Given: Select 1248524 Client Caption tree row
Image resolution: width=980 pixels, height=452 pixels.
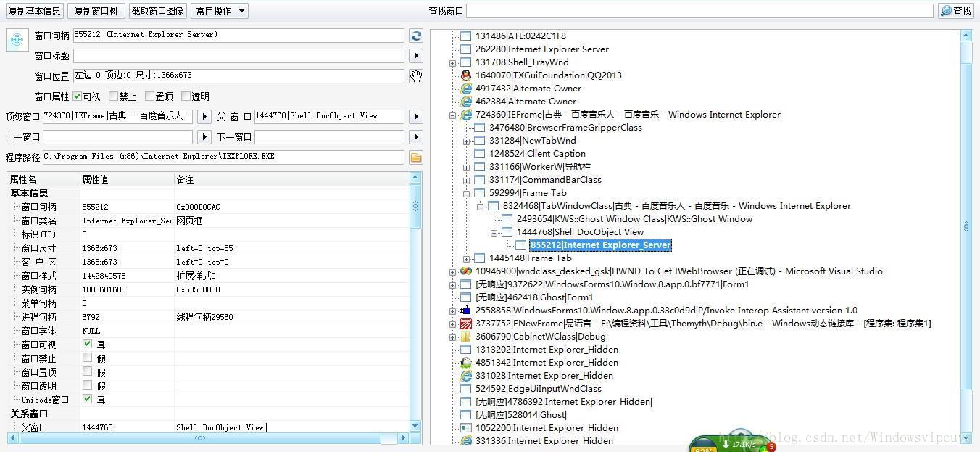Looking at the screenshot, I should click(537, 154).
